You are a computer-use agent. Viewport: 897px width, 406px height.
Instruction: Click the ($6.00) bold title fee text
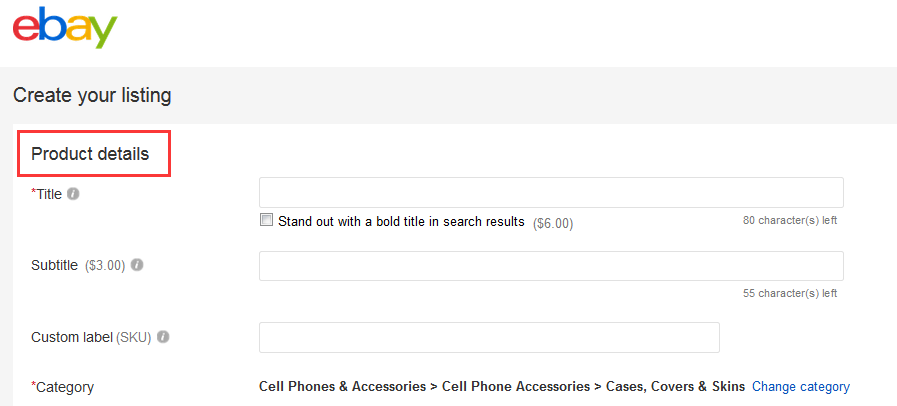point(553,222)
